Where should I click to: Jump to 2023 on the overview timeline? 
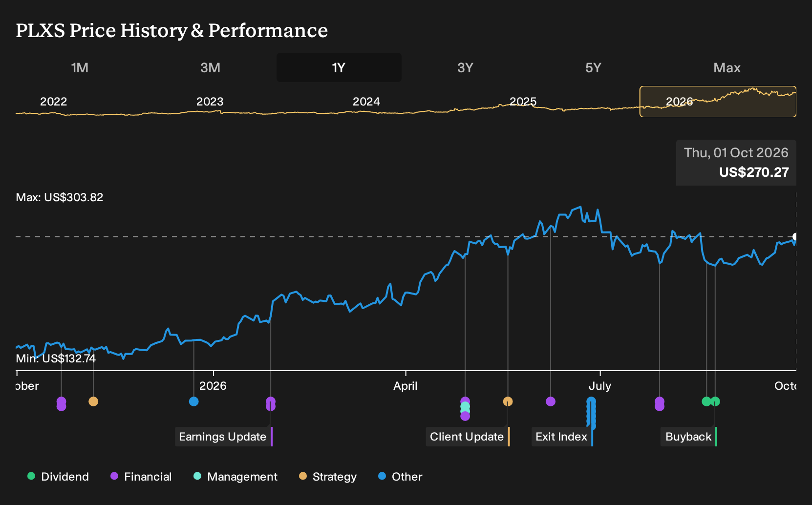(210, 102)
